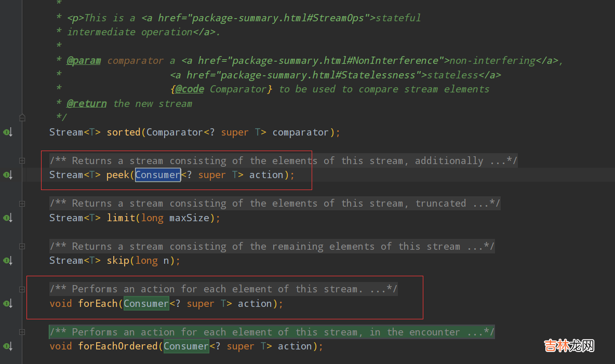Click the {@code Comparator} Javadoc text
The image size is (615, 364).
click(221, 89)
